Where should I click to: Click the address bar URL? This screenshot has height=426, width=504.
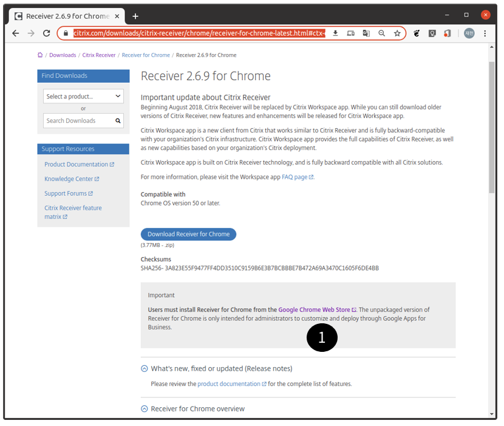tap(199, 33)
